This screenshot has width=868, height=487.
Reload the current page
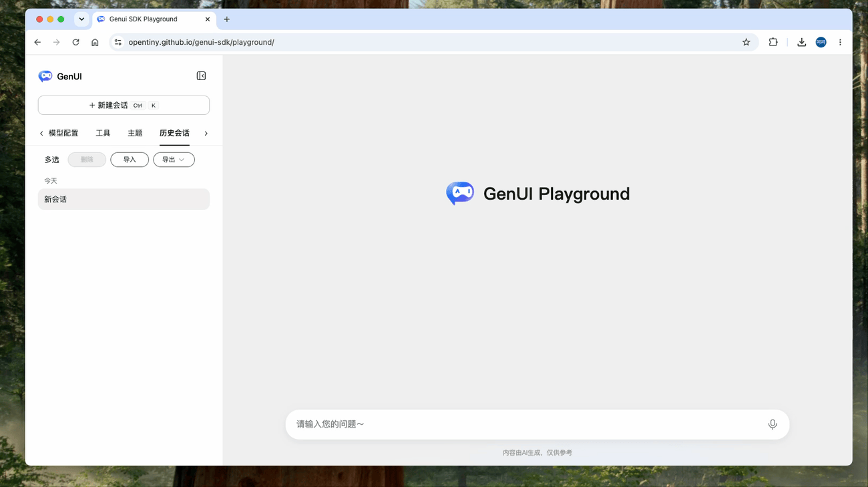click(76, 42)
